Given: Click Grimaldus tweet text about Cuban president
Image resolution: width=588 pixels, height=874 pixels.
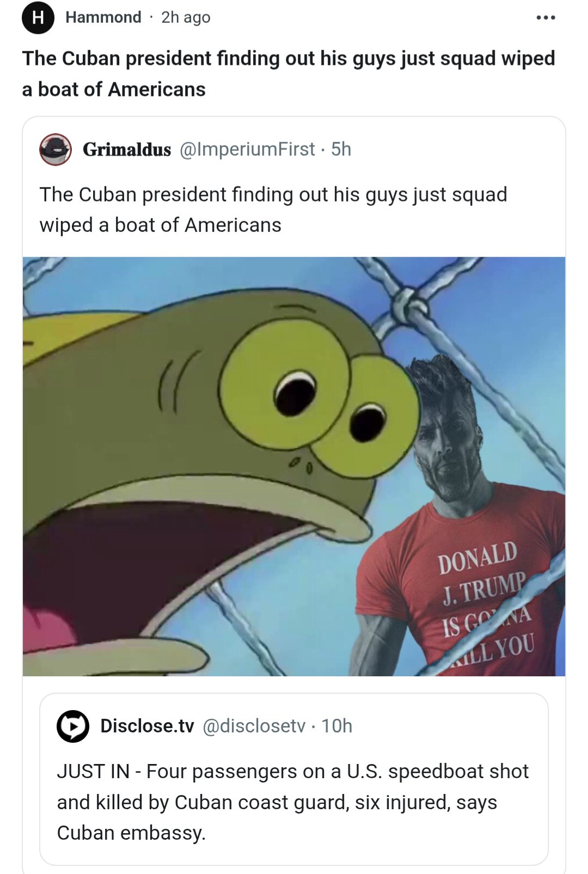Looking at the screenshot, I should 273,210.
